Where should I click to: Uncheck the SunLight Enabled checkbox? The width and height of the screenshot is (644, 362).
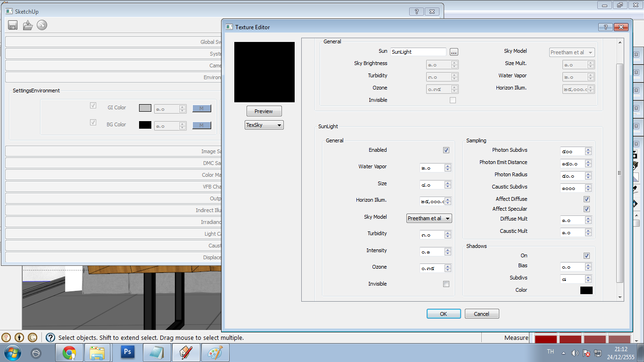tap(446, 150)
